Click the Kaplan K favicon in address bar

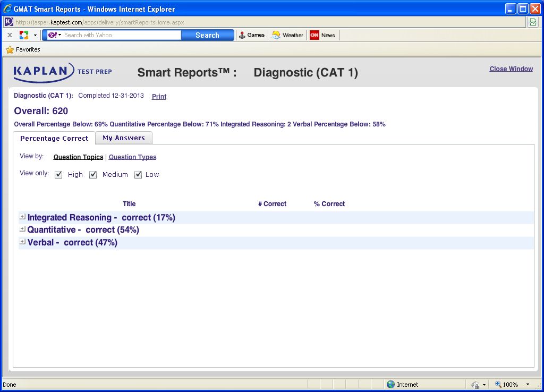[x=8, y=22]
